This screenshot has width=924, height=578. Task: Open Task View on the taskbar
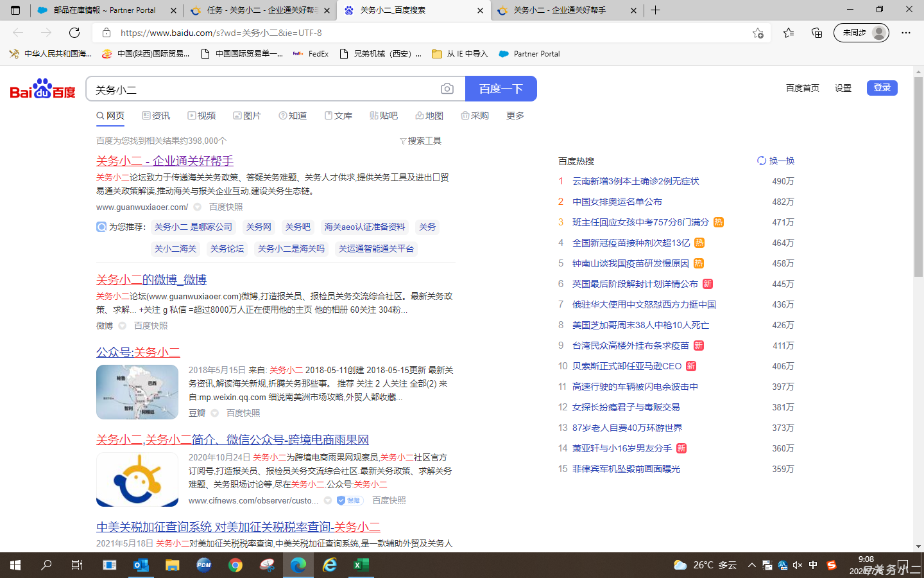77,565
